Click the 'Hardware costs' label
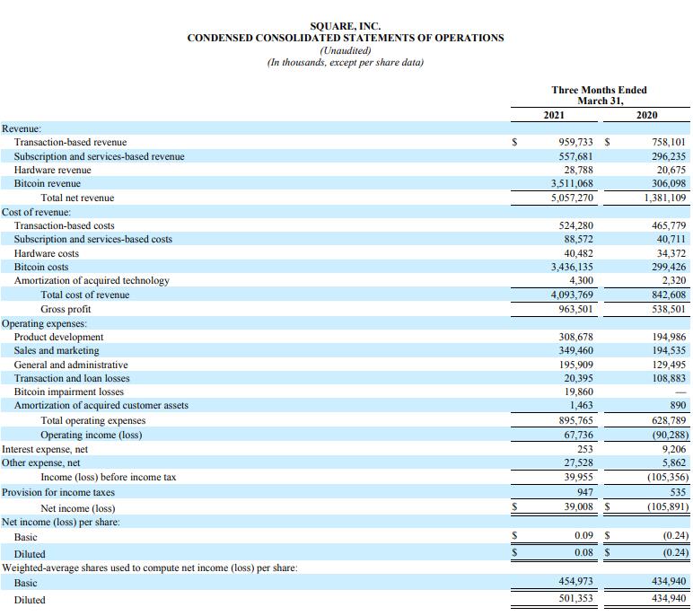693x616 pixels. (47, 253)
